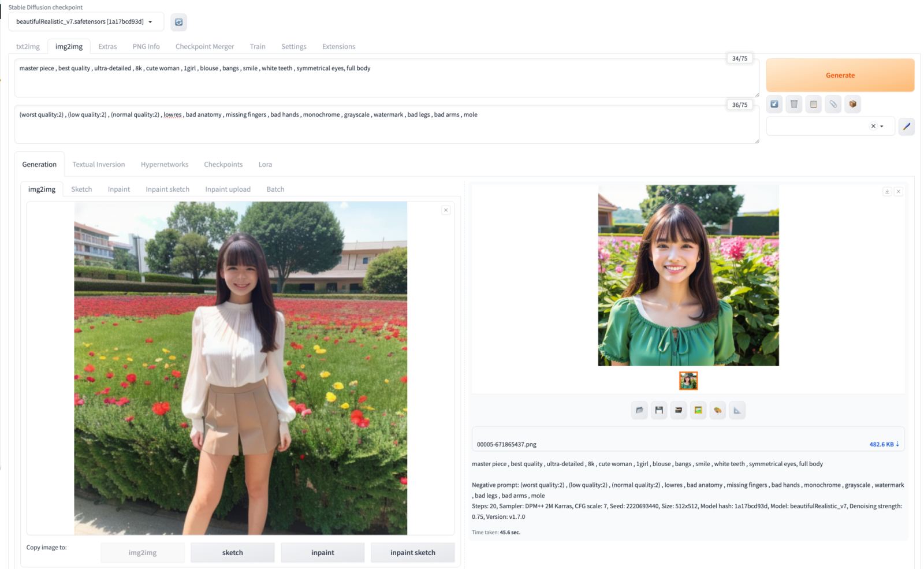Read generation parameters from prompt (↙️ icon)
This screenshot has width=924, height=569.
(x=774, y=104)
